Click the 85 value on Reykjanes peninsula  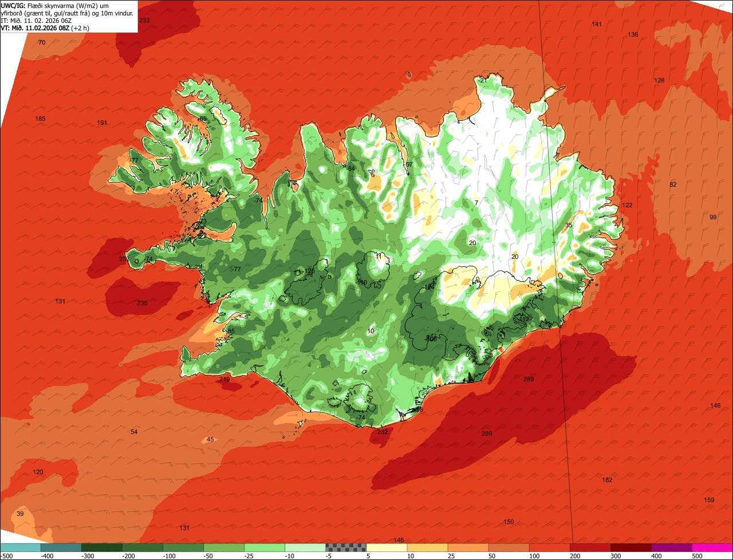[231, 331]
